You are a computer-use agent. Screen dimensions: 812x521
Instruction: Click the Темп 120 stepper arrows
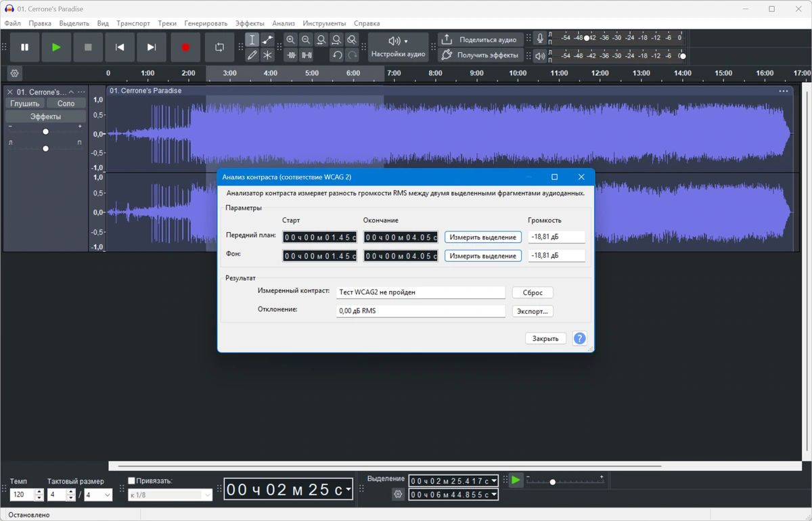pos(39,495)
